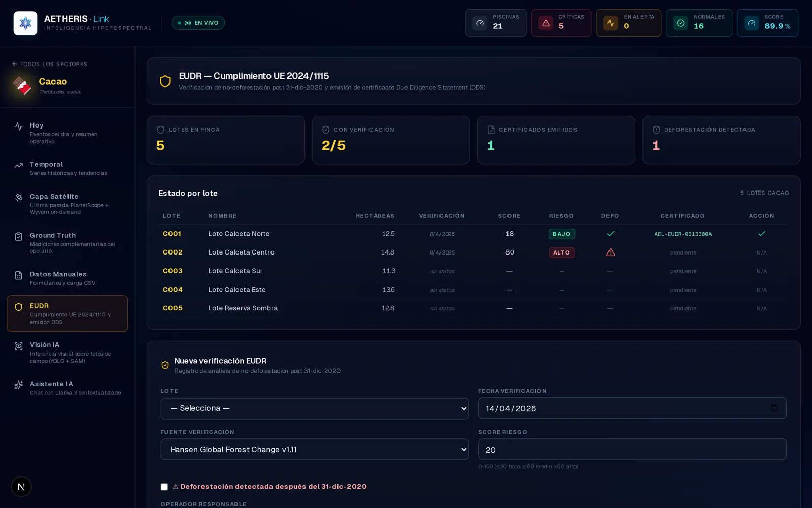
Task: Open certificate AEL-EUDR-0313300A
Action: (683, 234)
